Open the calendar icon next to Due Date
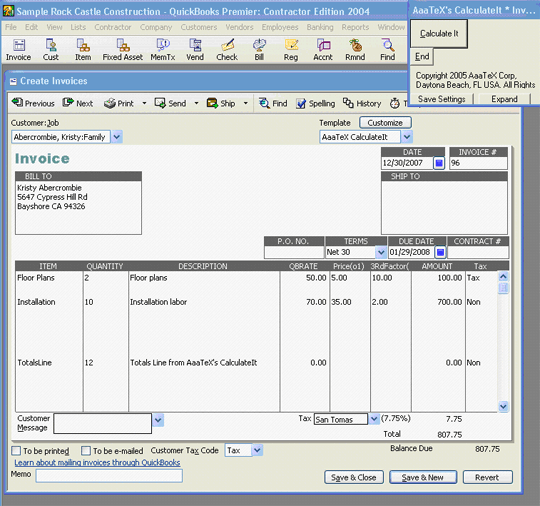The width and height of the screenshot is (540, 506). pos(440,252)
